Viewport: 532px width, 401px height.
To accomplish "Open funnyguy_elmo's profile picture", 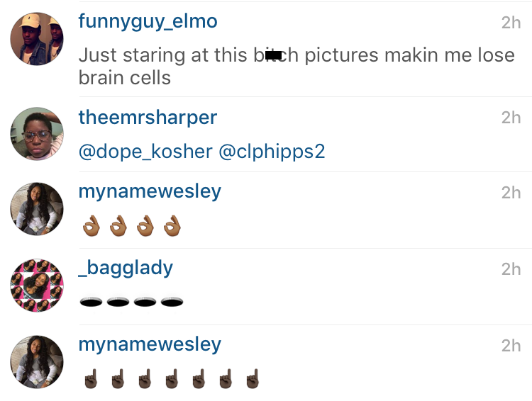I will (x=37, y=39).
